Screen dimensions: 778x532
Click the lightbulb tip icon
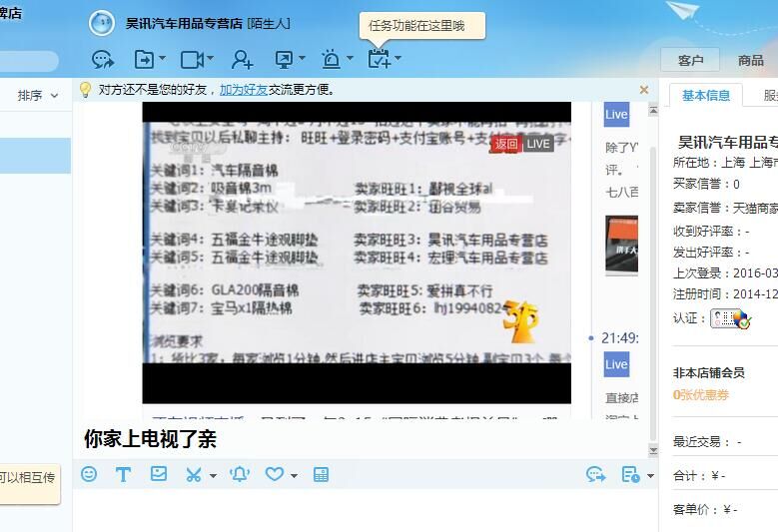click(85, 90)
